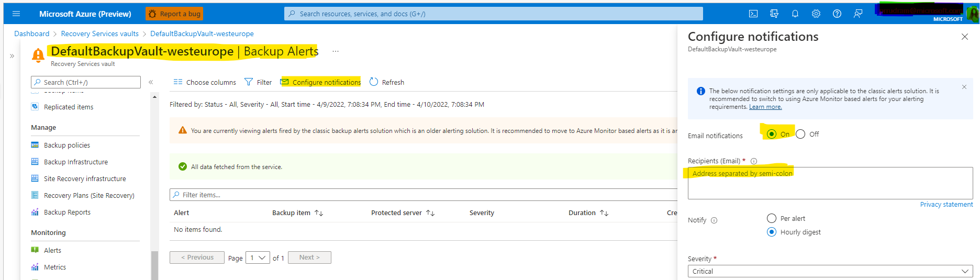Click Configure notifications in the toolbar
980x280 pixels.
320,82
